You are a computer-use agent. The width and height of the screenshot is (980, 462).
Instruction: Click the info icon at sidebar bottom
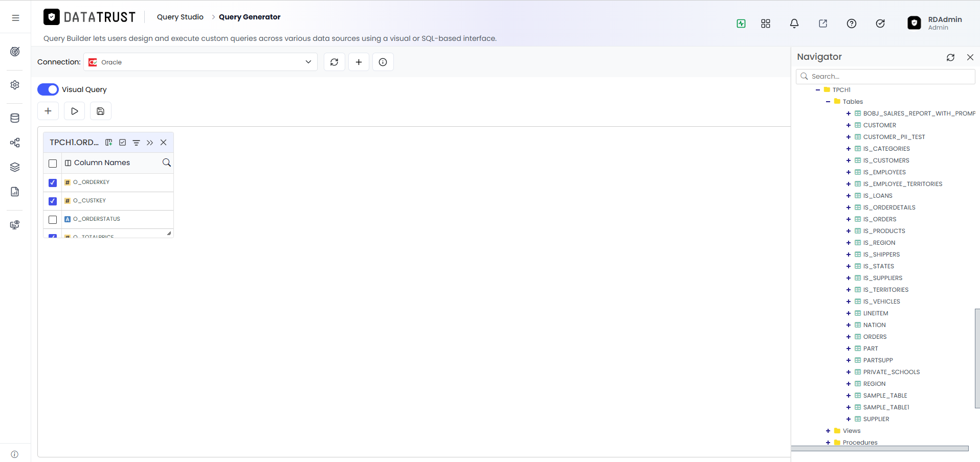[15, 454]
